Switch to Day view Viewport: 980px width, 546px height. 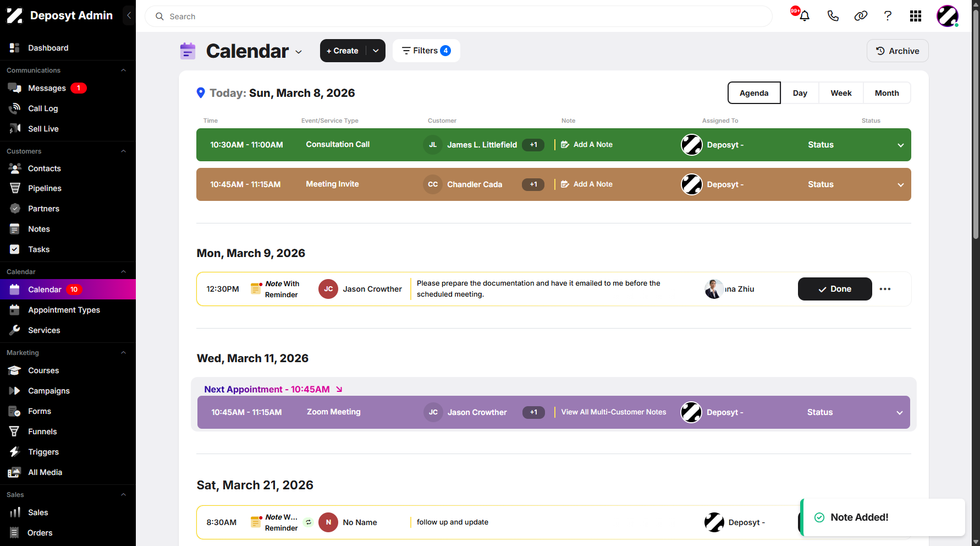click(800, 93)
